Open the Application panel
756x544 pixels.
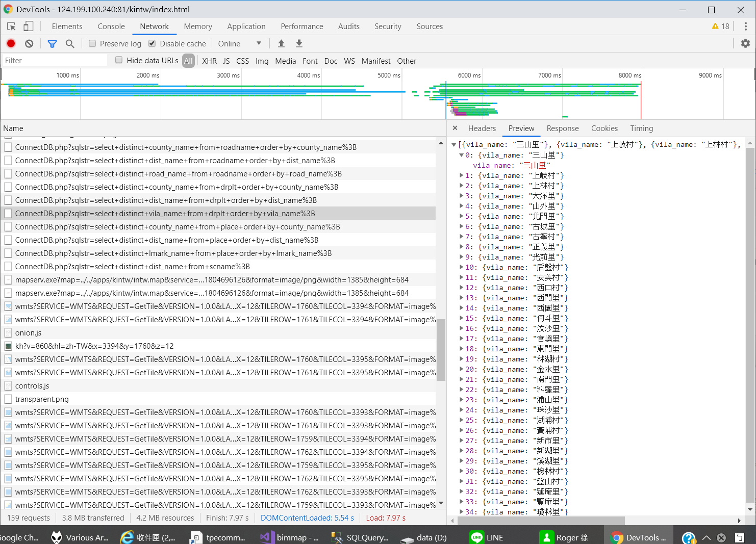point(246,27)
